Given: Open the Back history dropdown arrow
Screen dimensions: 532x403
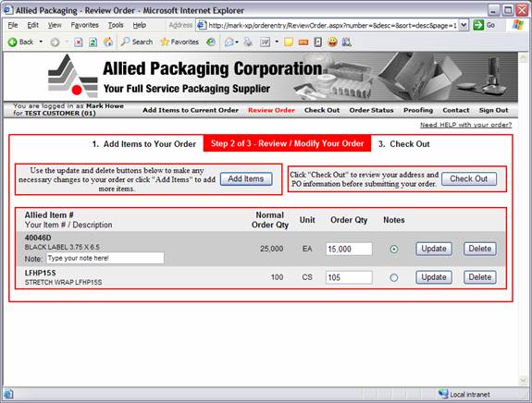Looking at the screenshot, I should [41, 42].
